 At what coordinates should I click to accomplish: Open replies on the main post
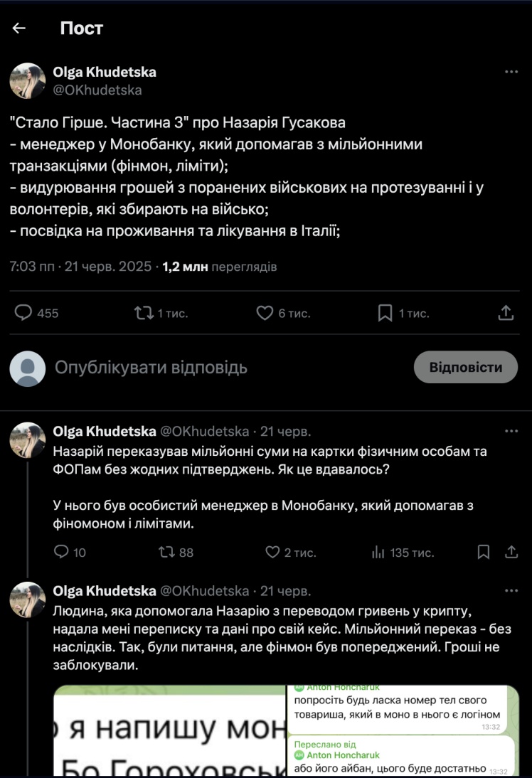25,313
